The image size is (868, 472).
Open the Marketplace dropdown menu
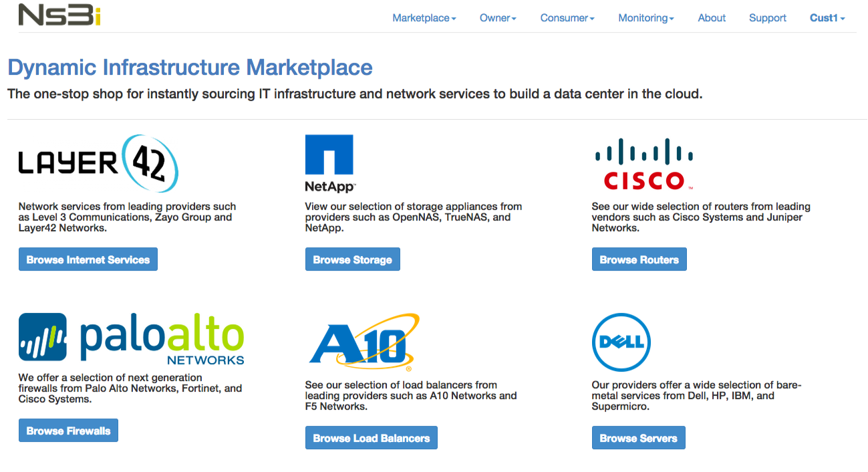(x=424, y=18)
